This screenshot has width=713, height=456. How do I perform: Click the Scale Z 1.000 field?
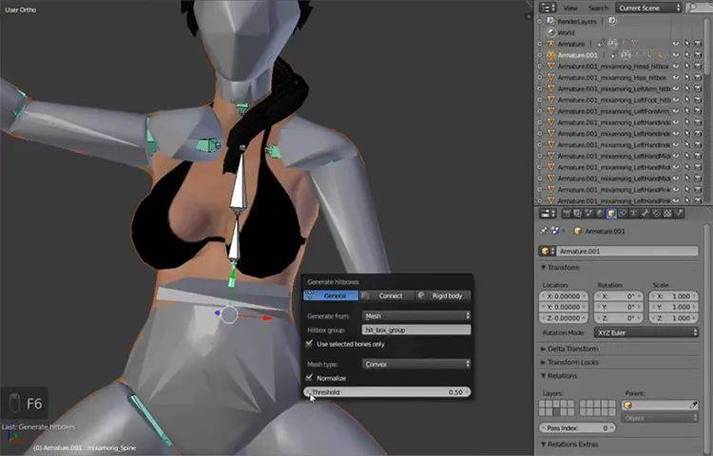click(673, 318)
